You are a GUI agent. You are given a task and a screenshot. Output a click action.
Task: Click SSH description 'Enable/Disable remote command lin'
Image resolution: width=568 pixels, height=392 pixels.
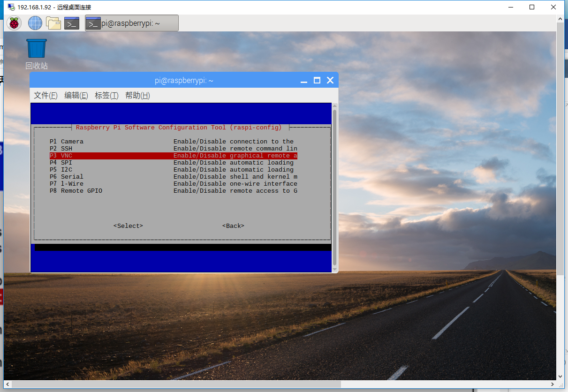click(x=235, y=148)
